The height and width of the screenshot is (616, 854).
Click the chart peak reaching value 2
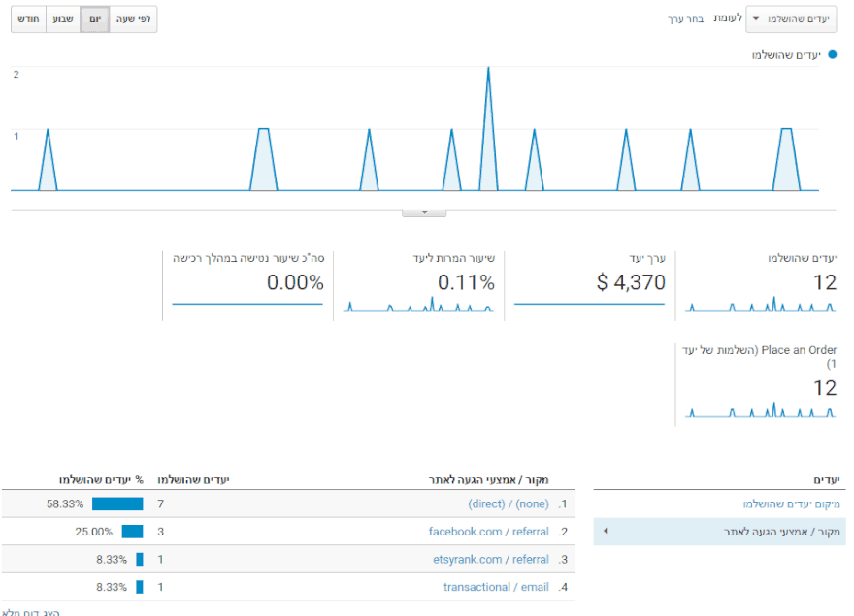pos(488,70)
